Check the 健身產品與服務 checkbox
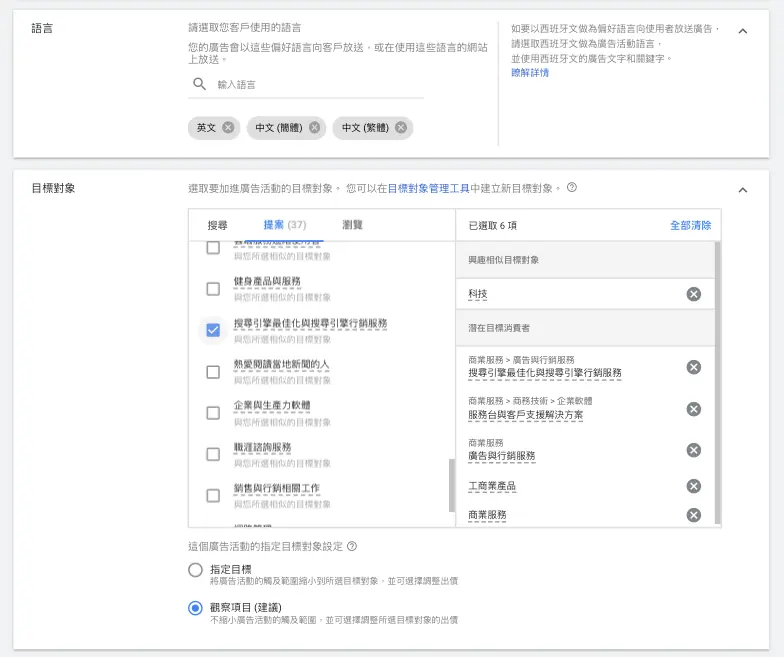Screen dimensions: 784x657 point(213,289)
